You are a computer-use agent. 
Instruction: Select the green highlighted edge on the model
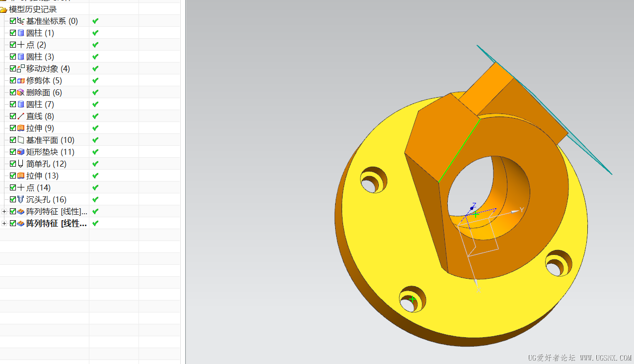460,150
